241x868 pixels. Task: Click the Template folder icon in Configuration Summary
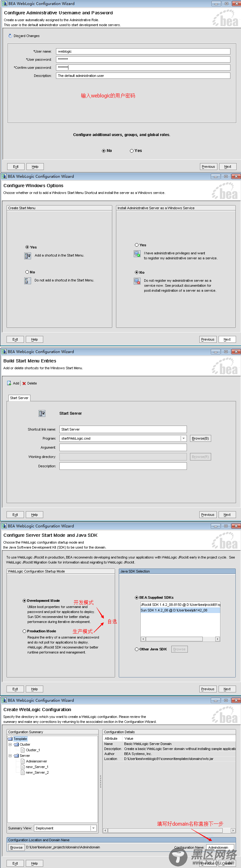(x=10, y=738)
